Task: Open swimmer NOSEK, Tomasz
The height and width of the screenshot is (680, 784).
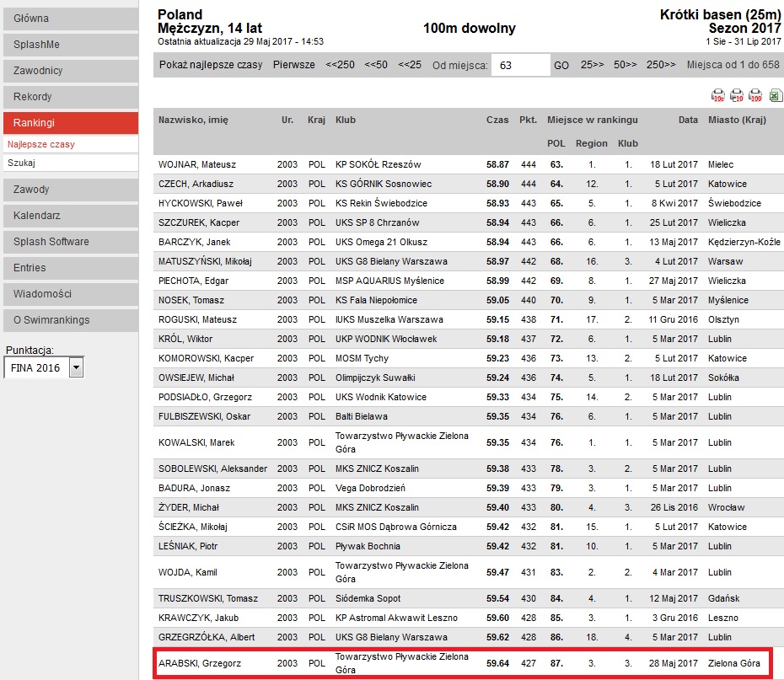Action: 191,300
